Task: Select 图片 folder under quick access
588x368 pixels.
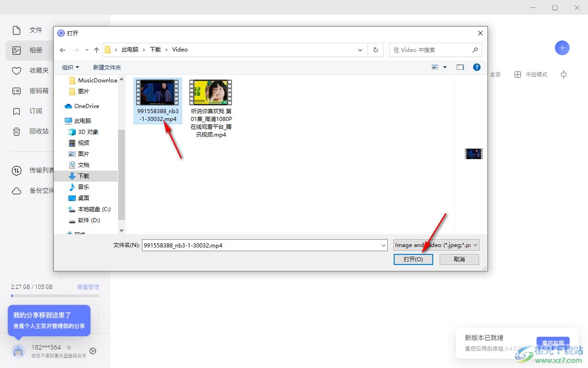Action: click(79, 91)
